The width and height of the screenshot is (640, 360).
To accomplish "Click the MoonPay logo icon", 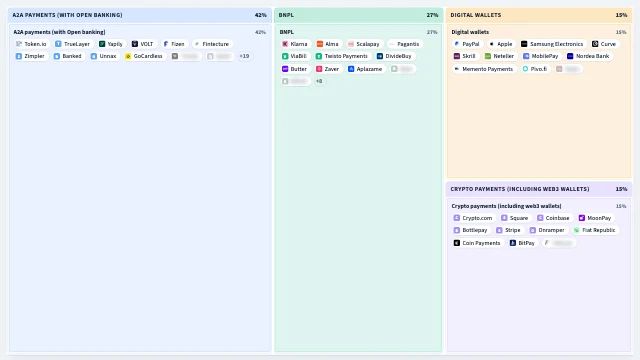I will point(582,218).
